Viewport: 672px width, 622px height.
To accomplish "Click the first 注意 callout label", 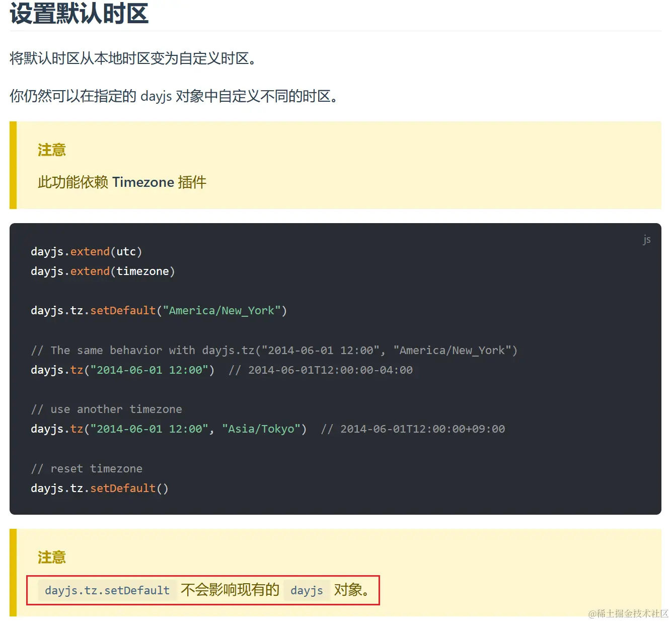I will (51, 150).
